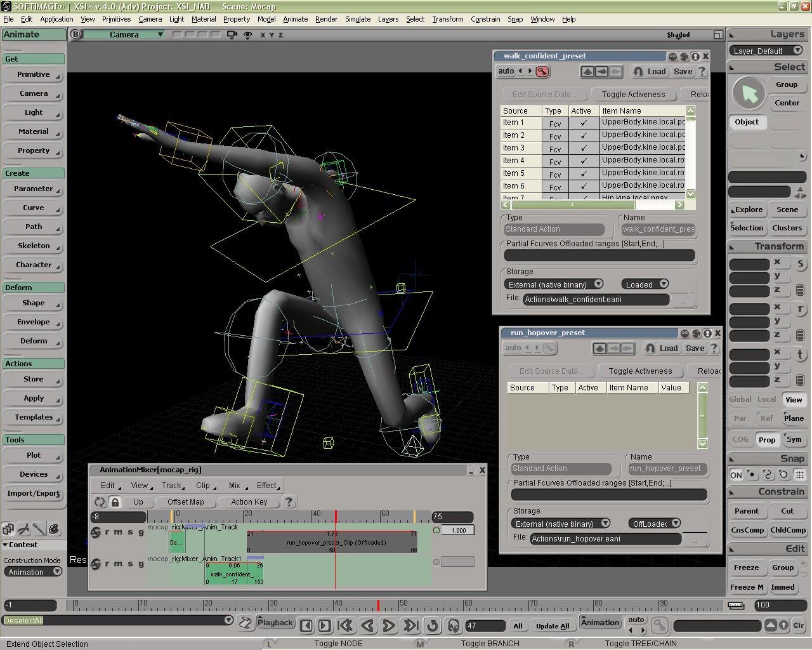812x650 pixels.
Task: Click the rotate icon beside Transform fields
Action: (800, 310)
